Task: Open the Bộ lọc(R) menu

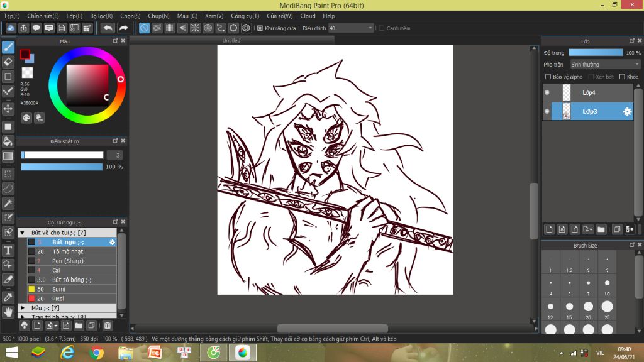Action: pyautogui.click(x=101, y=16)
